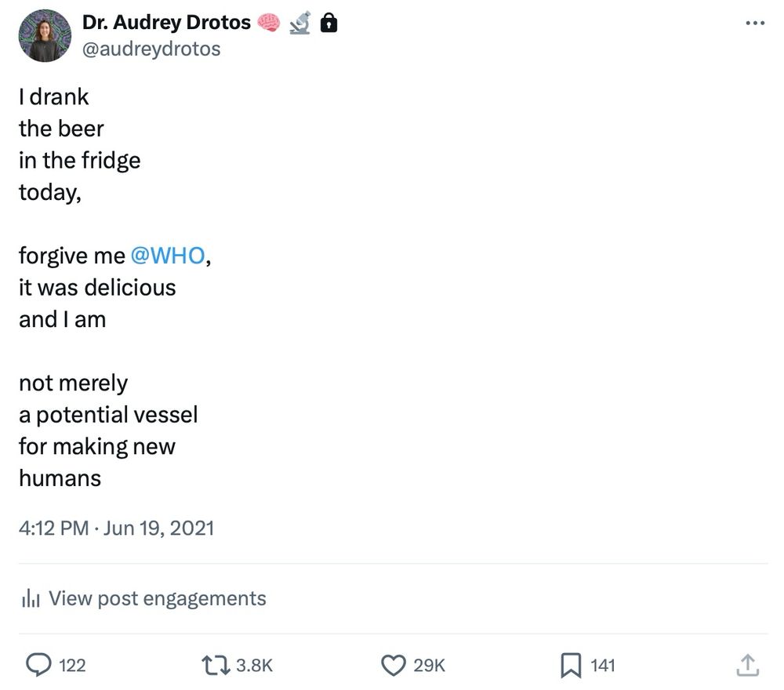The width and height of the screenshot is (784, 690).
Task: Click the padlock icon beside the name
Action: pos(330,24)
